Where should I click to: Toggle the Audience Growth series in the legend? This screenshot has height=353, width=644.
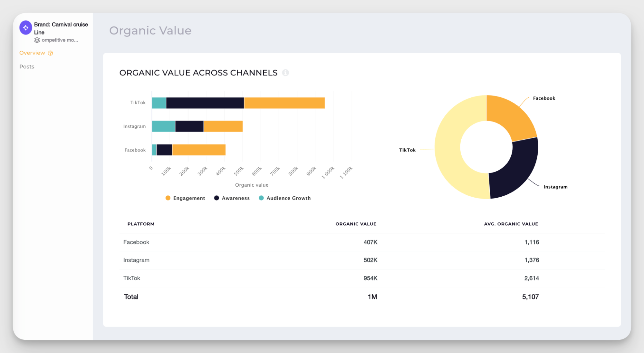(x=289, y=198)
